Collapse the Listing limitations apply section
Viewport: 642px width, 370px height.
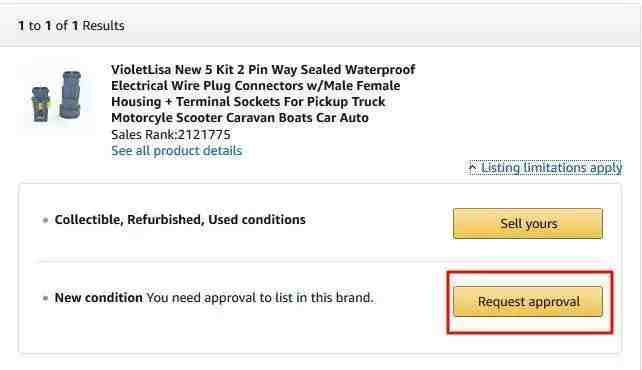click(545, 167)
